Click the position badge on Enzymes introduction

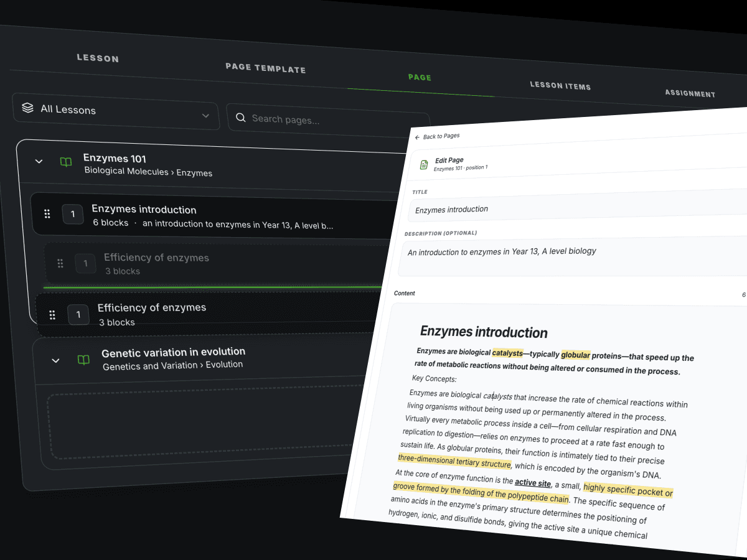click(73, 215)
